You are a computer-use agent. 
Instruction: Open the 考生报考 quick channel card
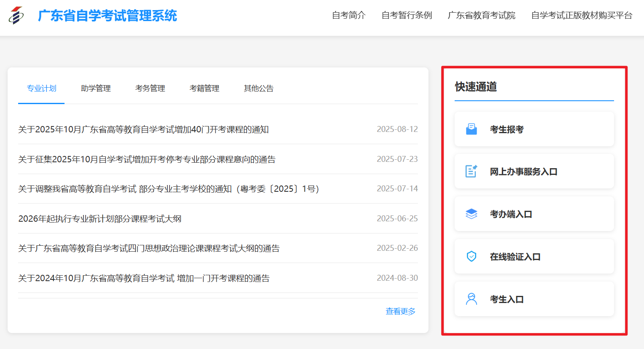[x=534, y=129]
